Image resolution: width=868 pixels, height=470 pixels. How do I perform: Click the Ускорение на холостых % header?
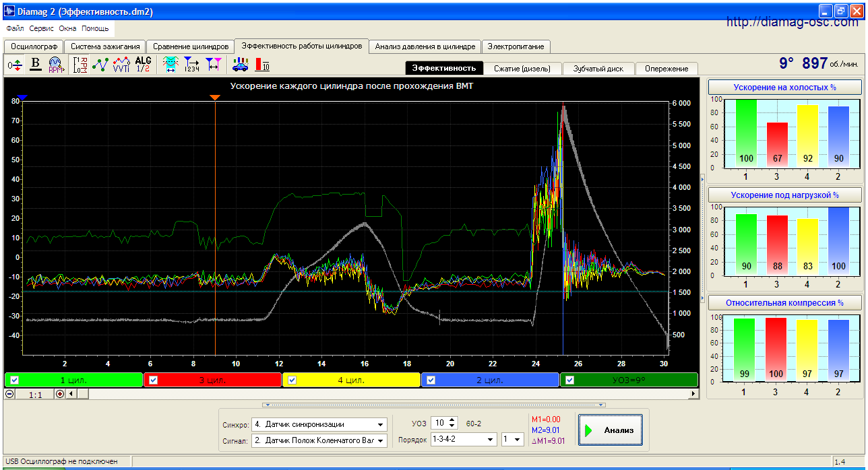[x=785, y=88]
